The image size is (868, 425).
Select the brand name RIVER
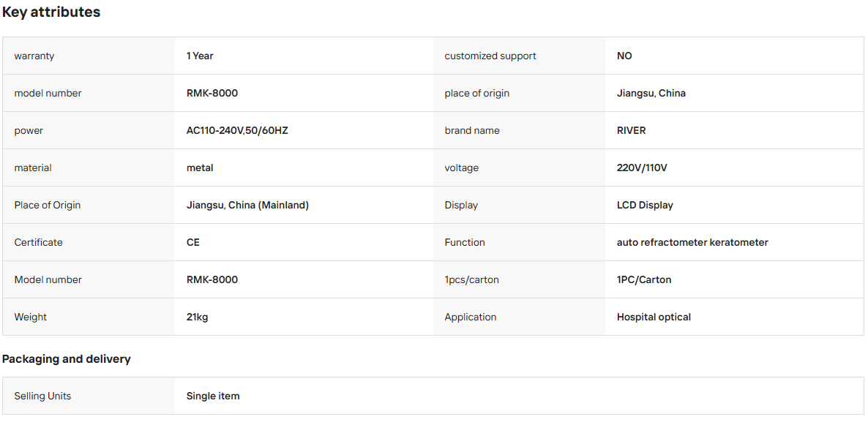[x=631, y=131]
